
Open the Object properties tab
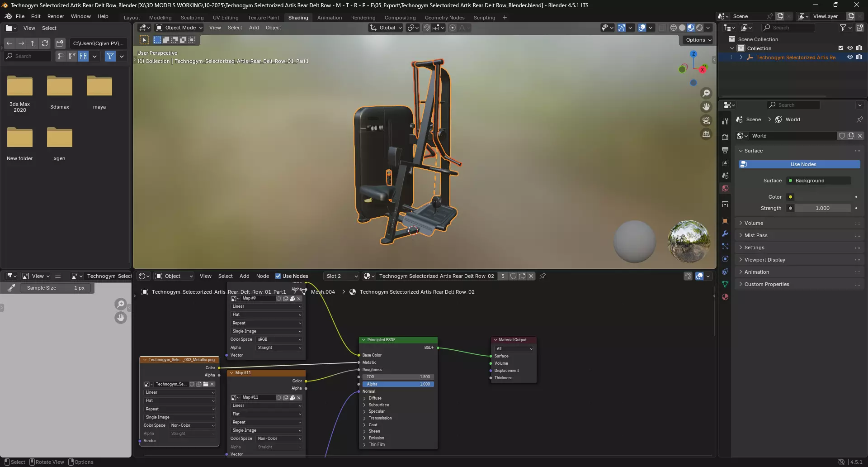tap(725, 221)
